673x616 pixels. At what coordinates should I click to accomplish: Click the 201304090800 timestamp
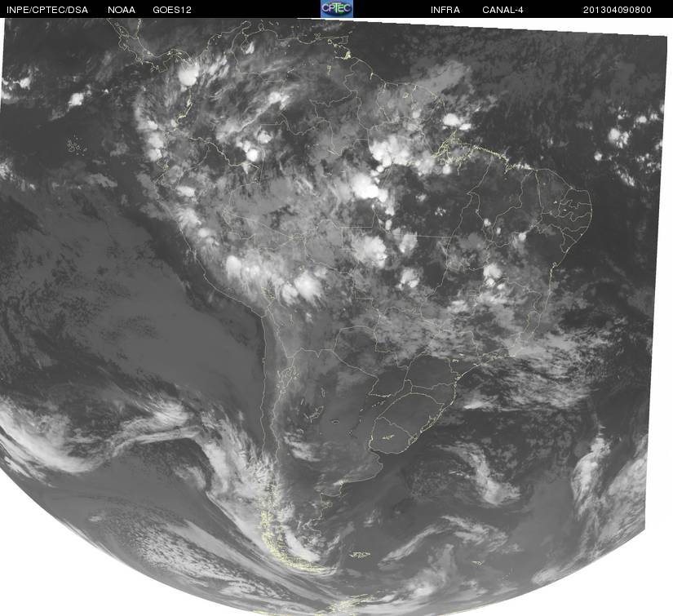(x=618, y=10)
